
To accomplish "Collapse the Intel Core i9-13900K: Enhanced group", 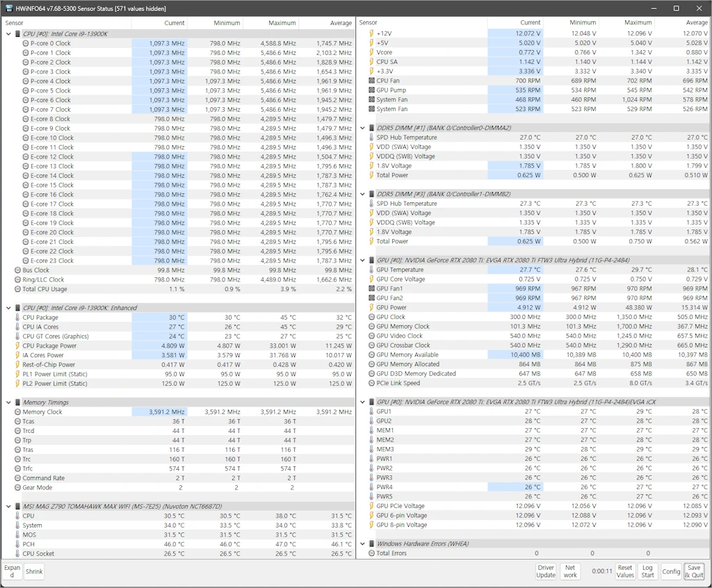I will click(x=8, y=308).
